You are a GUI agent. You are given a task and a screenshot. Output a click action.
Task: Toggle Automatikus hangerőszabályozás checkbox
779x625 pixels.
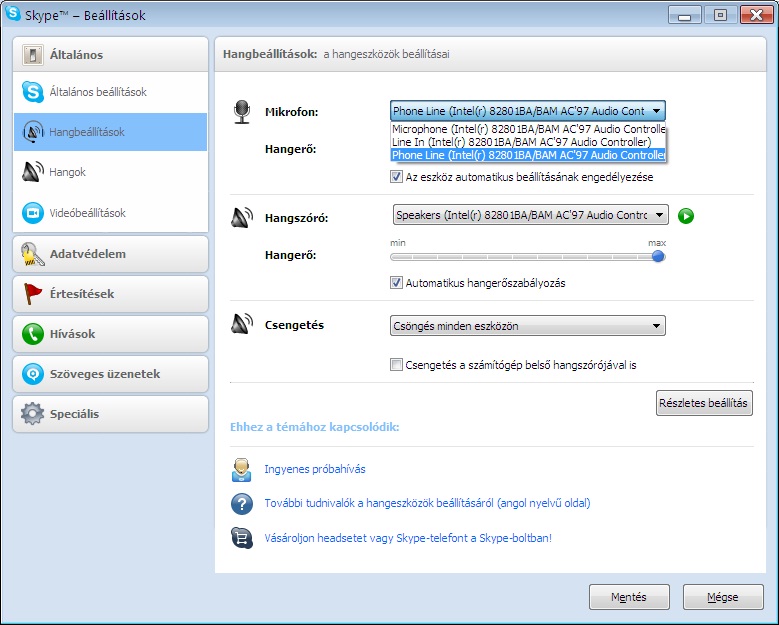point(396,283)
